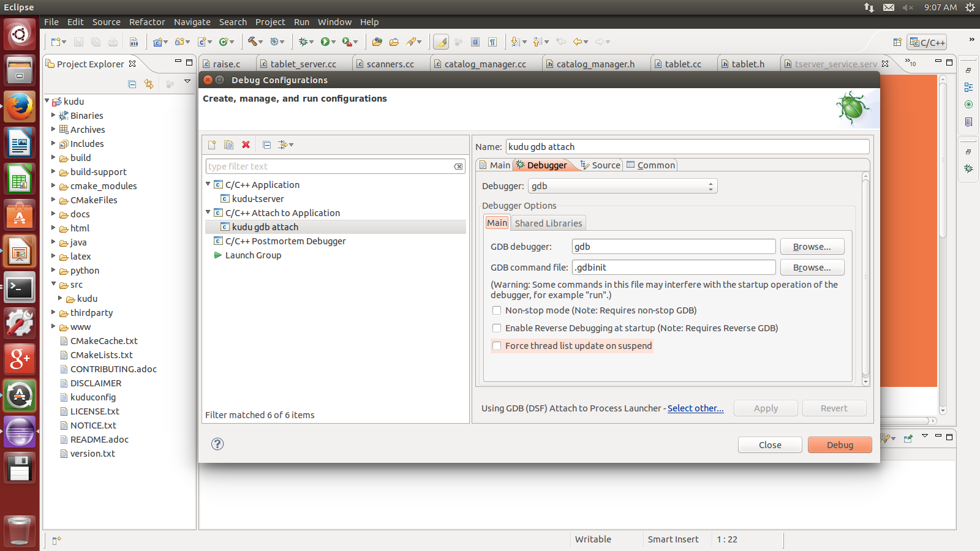
Task: Delete selected launch configuration with red X
Action: coord(246,145)
